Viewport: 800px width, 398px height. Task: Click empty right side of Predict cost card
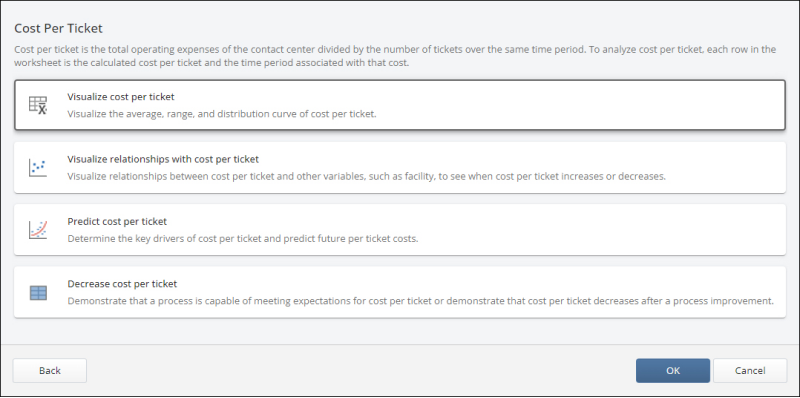(602, 230)
